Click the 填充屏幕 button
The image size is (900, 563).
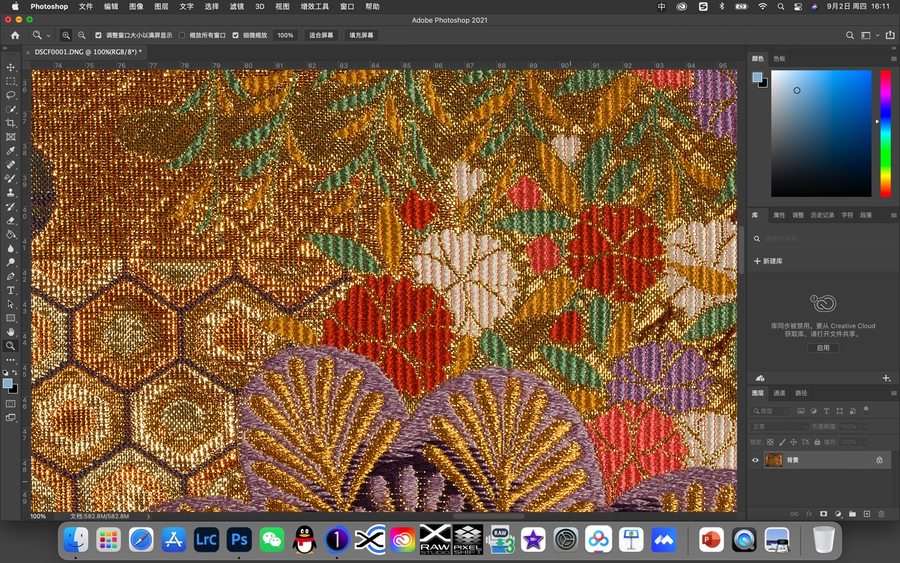click(361, 35)
